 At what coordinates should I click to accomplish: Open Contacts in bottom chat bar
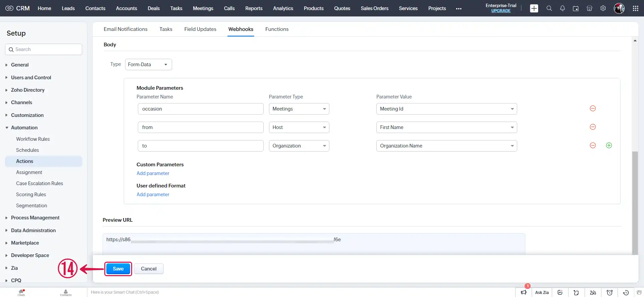coord(66,292)
